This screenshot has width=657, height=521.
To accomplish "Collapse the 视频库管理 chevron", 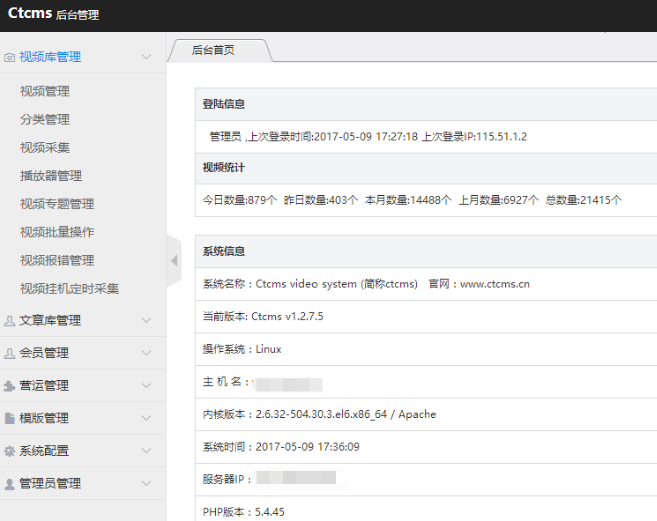I will [x=146, y=57].
